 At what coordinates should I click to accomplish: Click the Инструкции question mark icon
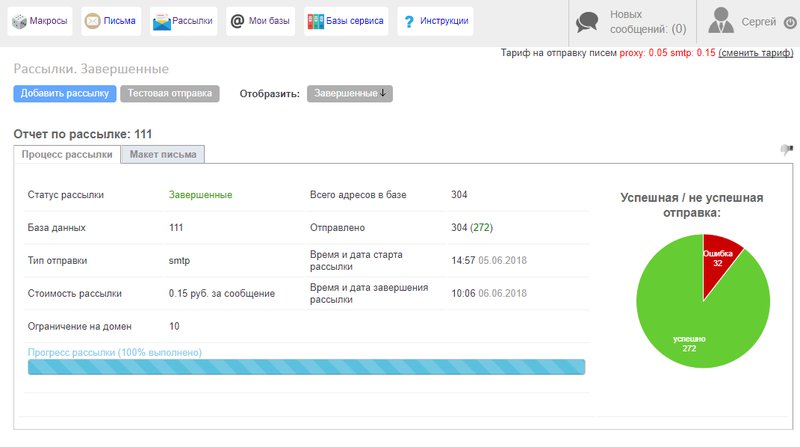408,21
